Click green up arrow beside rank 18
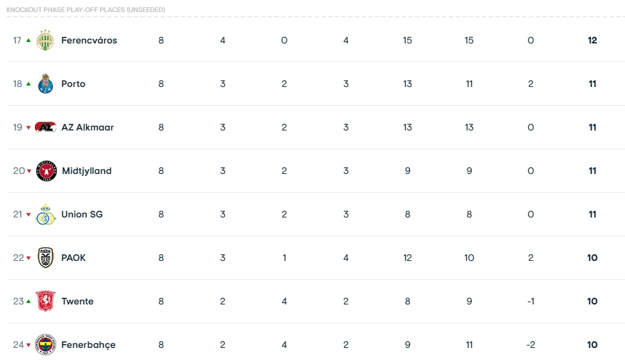Screen dimensions: 625x364 click(28, 84)
